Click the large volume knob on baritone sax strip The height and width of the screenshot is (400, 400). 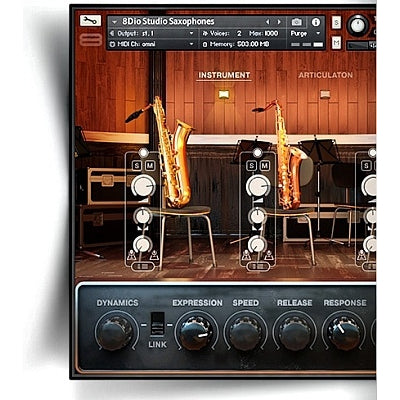(x=143, y=186)
